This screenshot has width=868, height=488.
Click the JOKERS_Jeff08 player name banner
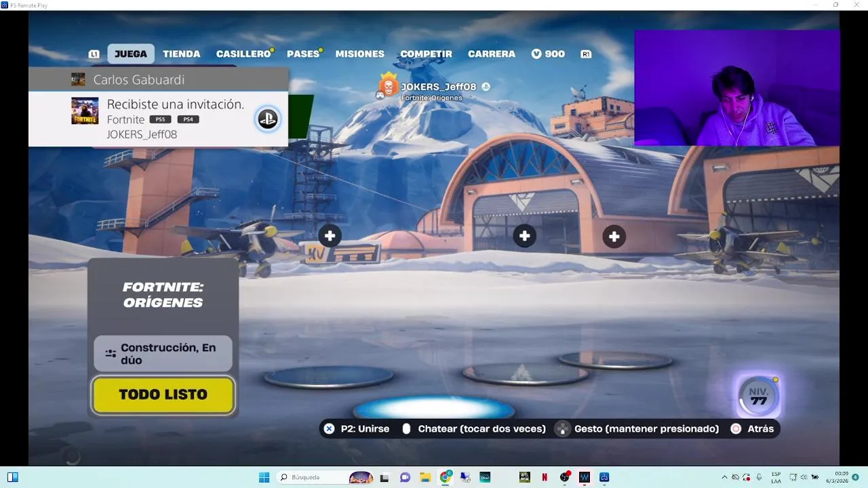point(439,87)
